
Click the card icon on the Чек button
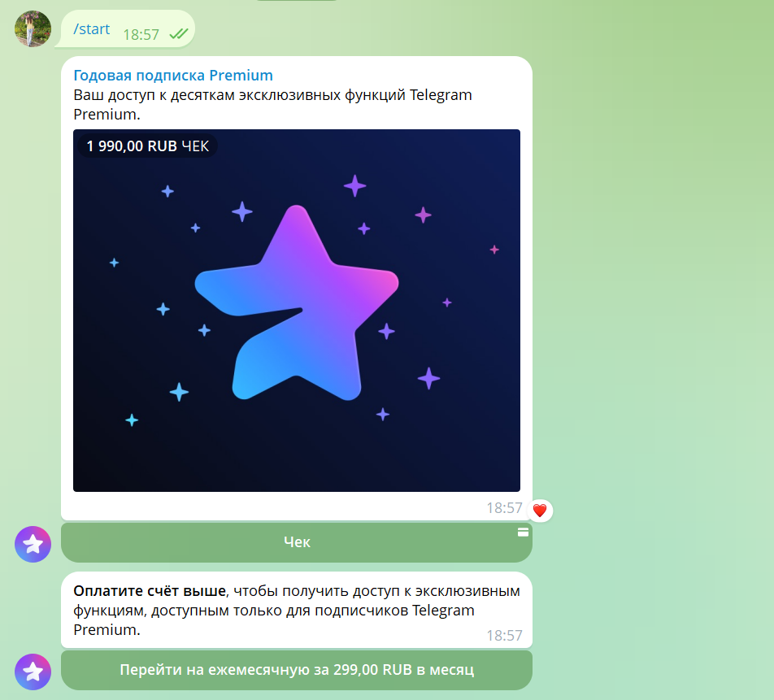click(x=523, y=533)
